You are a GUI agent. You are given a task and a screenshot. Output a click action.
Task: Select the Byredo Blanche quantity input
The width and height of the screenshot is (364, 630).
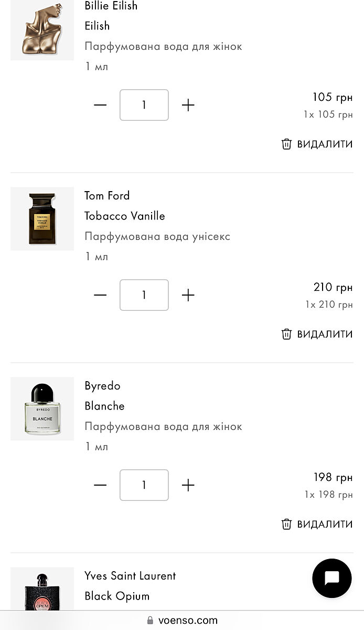(x=144, y=485)
